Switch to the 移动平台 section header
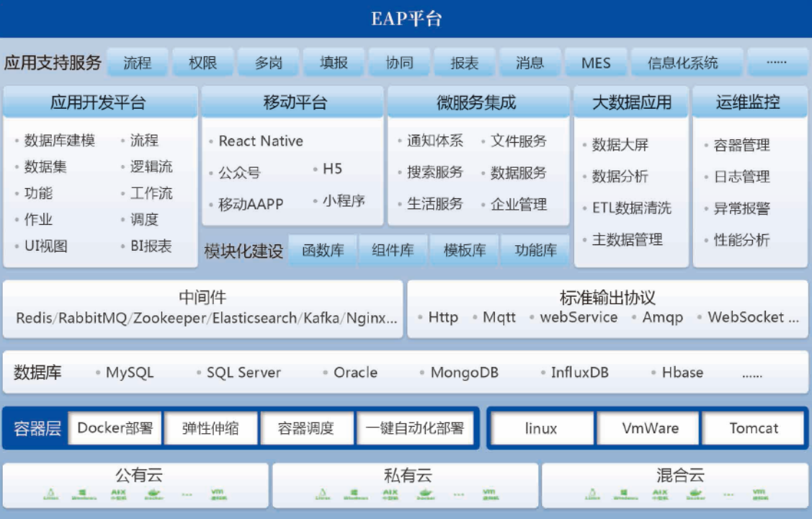812x519 pixels. point(293,101)
